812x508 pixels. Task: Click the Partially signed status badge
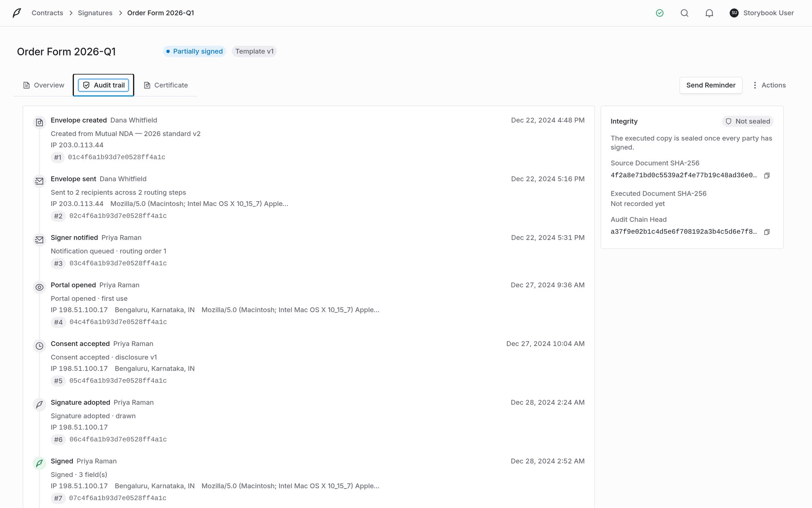[194, 52]
